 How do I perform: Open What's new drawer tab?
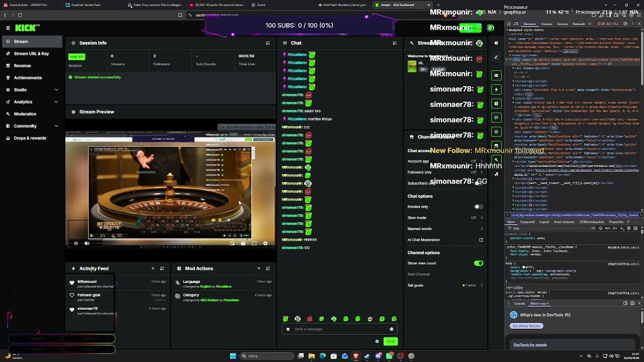(538, 304)
